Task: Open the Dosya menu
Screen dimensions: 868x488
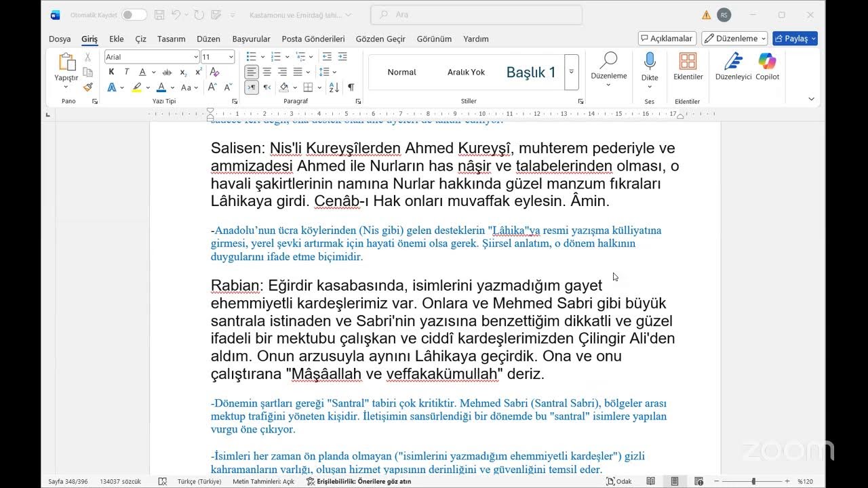Action: pos(60,39)
